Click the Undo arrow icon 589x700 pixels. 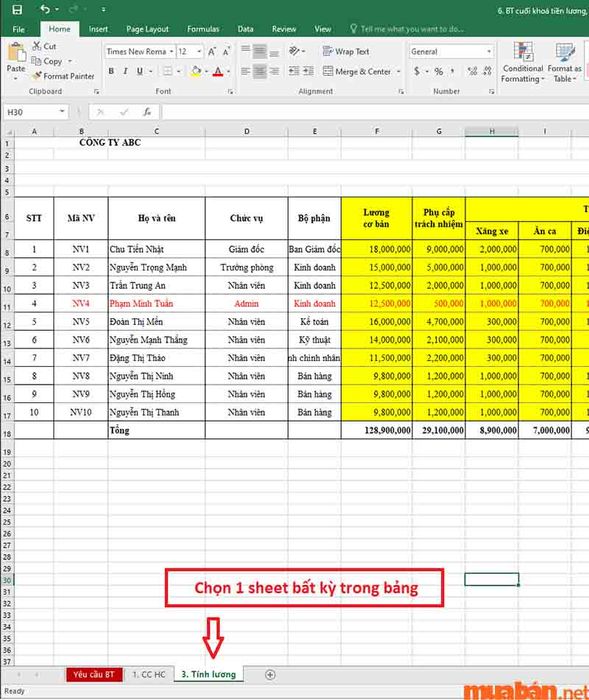pos(45,9)
